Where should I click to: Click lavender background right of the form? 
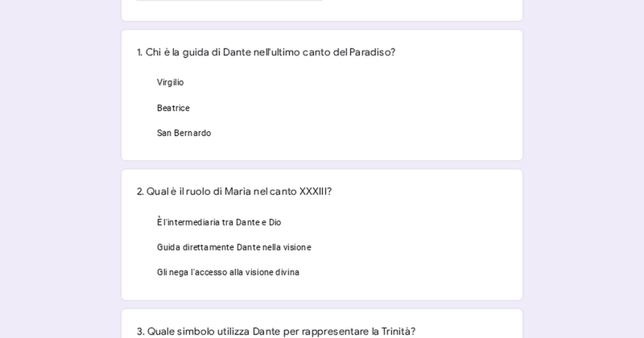(x=584, y=169)
